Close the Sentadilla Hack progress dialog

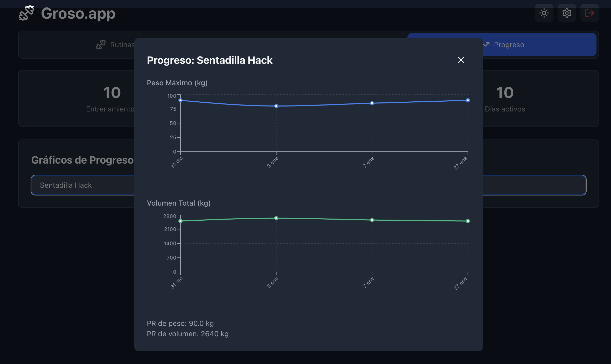(461, 60)
